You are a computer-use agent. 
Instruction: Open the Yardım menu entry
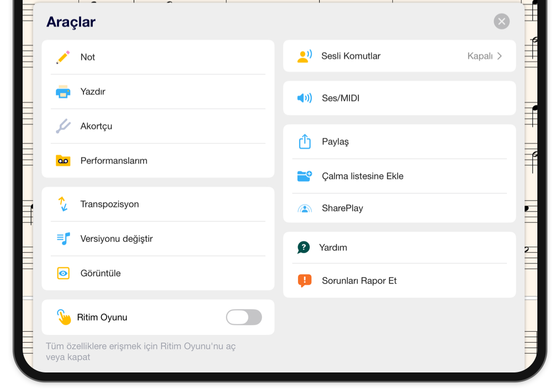[399, 248]
